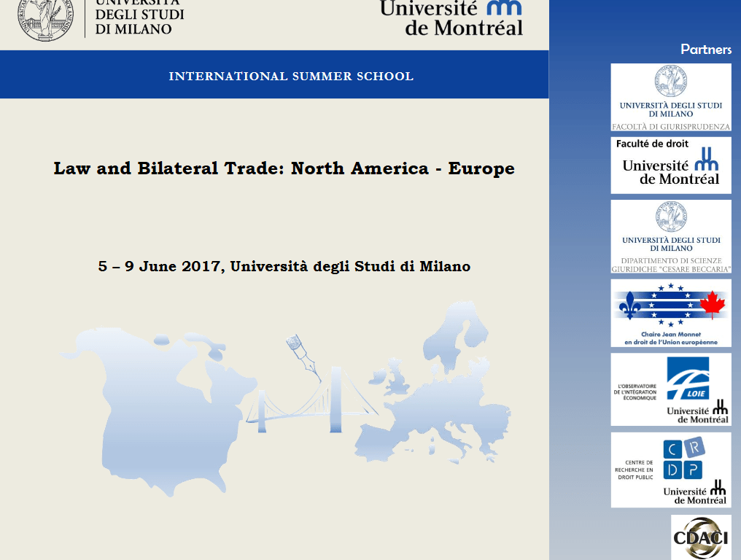The image size is (741, 560).
Task: Click the CDACI partner logo
Action: click(x=700, y=539)
